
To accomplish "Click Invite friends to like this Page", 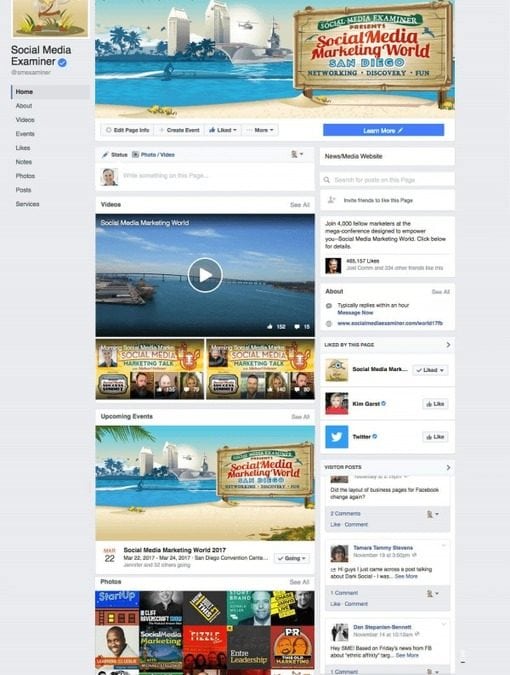I will 378,200.
